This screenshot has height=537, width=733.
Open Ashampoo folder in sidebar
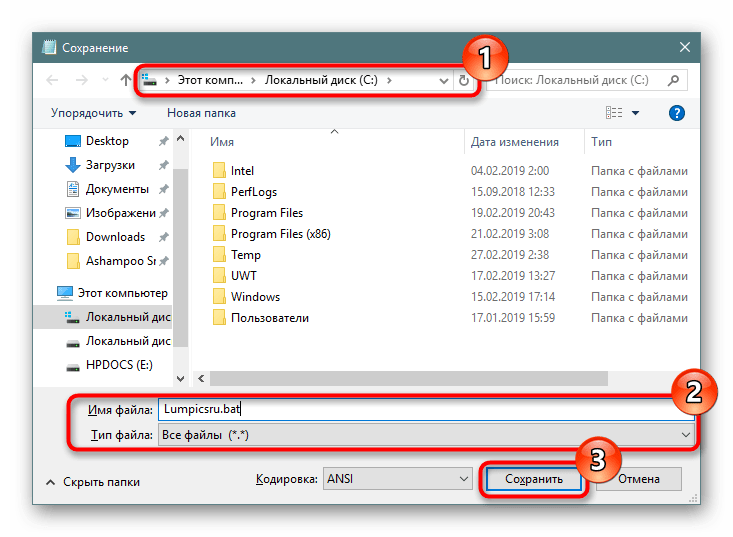point(121,261)
